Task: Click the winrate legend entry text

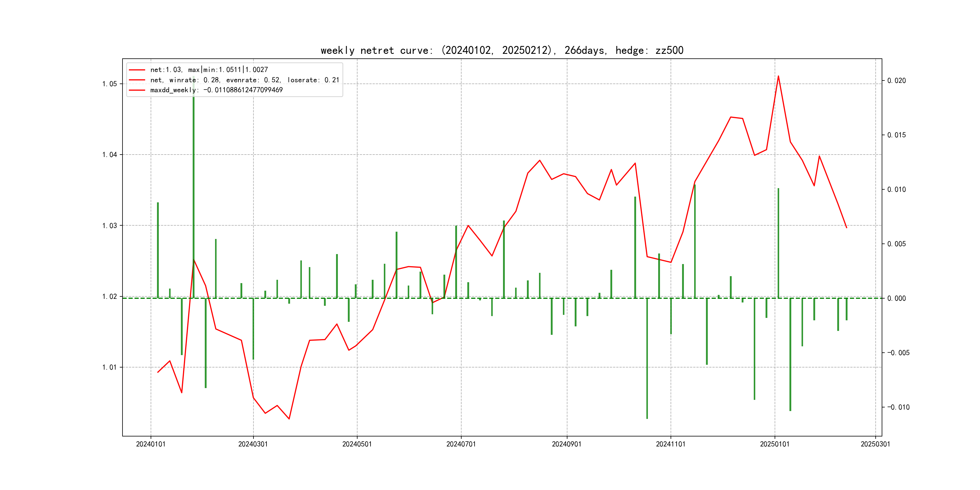Action: [x=244, y=80]
